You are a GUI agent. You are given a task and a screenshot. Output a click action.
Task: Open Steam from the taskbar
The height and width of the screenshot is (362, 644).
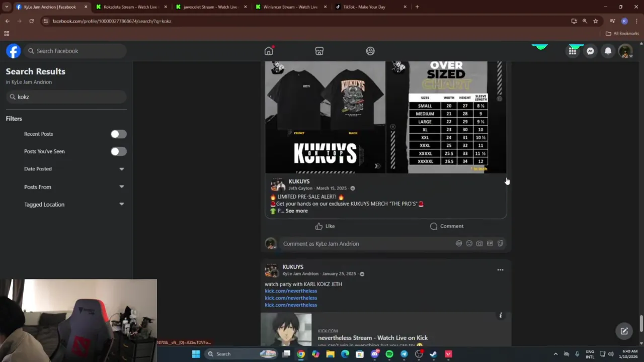tap(433, 354)
